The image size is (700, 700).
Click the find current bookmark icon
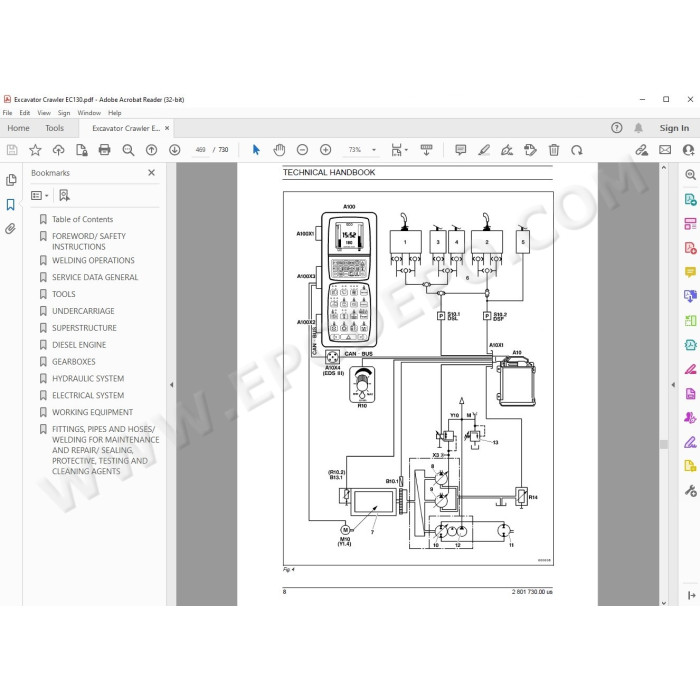click(64, 195)
